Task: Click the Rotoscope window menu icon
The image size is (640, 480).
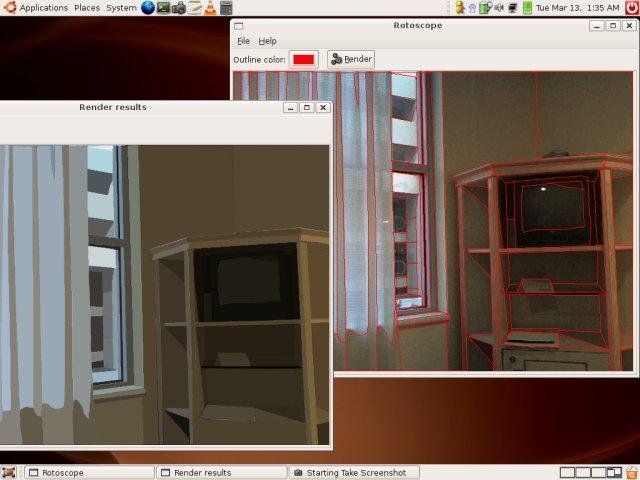Action: click(x=239, y=26)
